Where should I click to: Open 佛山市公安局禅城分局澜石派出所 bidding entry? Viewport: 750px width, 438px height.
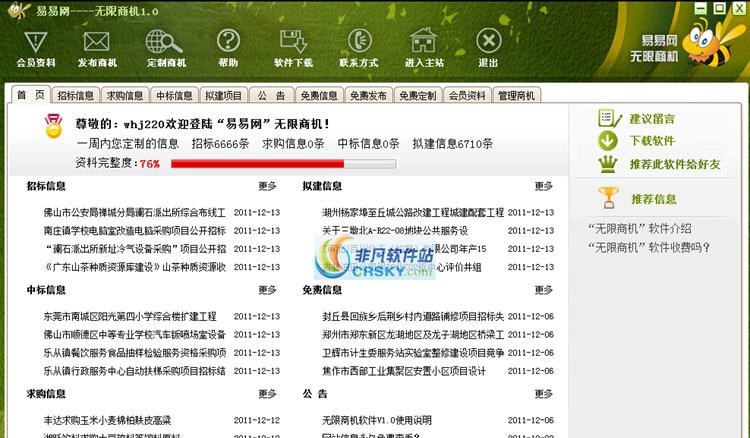pos(134,212)
